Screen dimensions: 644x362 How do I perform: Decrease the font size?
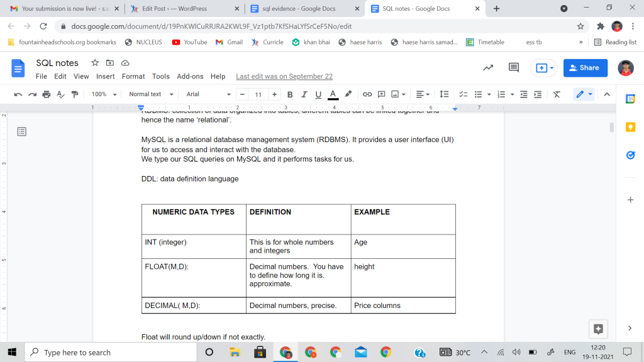(x=242, y=94)
